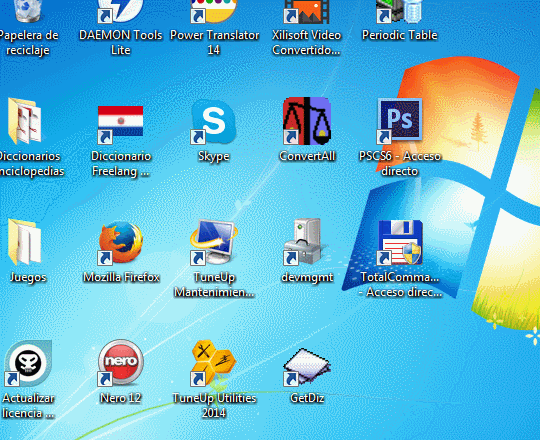Viewport: 540px width, 440px height.
Task: Click the TuneUp Utilities 2014 icon
Action: tap(214, 363)
